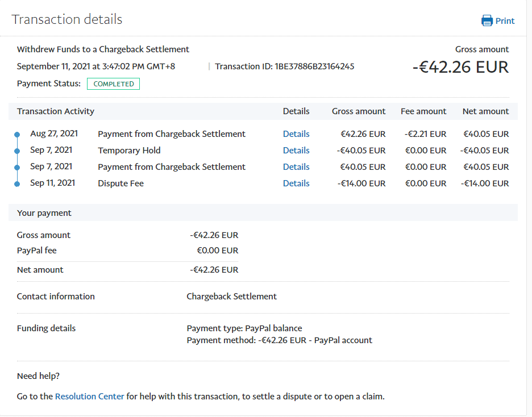Screen dimensions: 532x417
Task: Click the COMPLETED payment status badge
Action: click(x=113, y=84)
